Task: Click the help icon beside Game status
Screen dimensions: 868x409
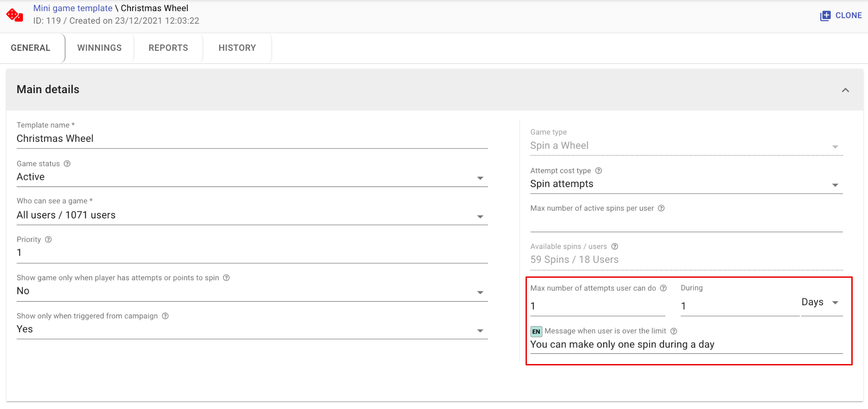Action: pos(67,164)
